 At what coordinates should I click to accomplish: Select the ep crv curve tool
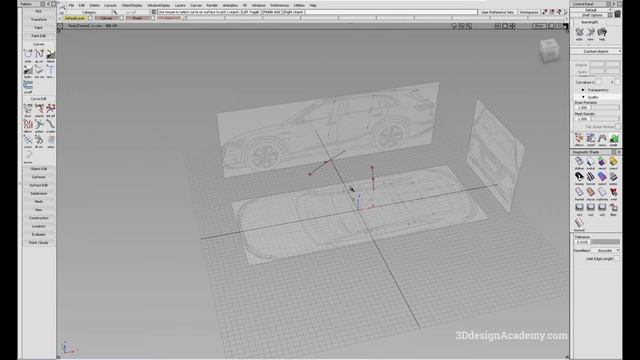coord(39,54)
